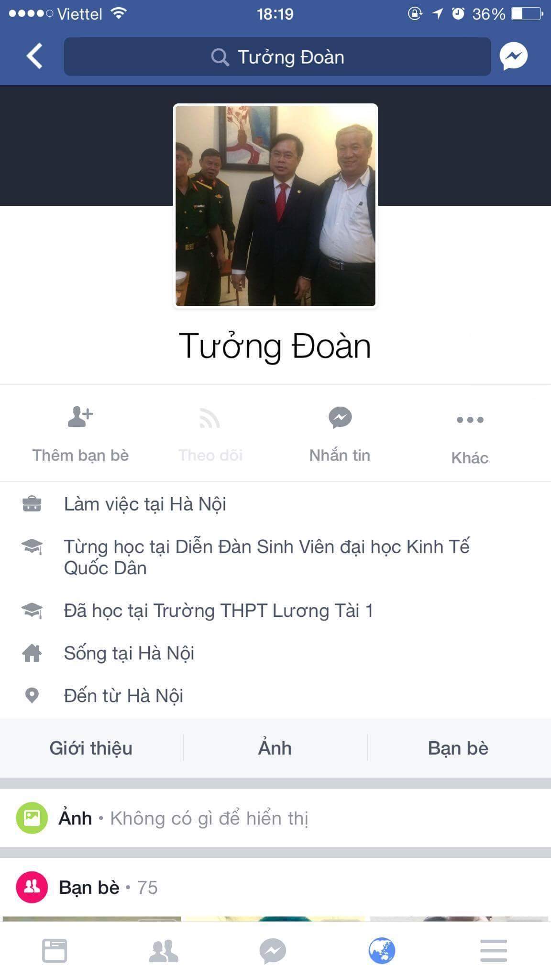
Task: Open the Bạn bè 75 friends section
Action: (x=108, y=888)
